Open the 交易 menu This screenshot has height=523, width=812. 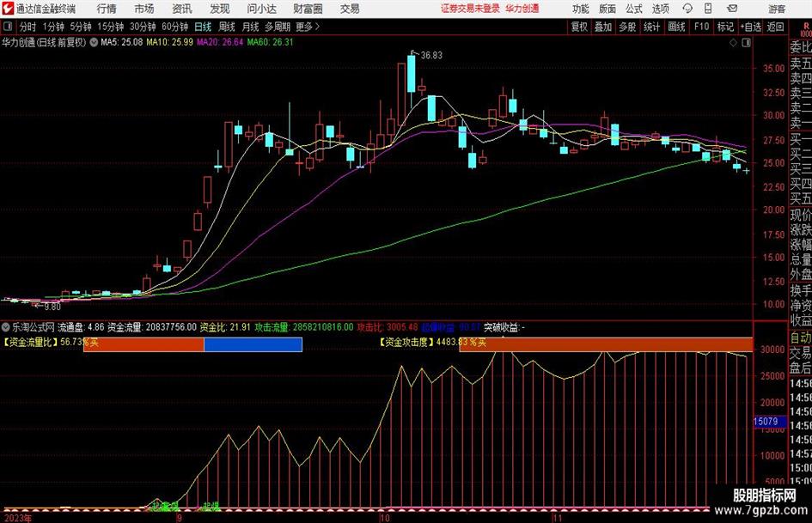tap(350, 9)
